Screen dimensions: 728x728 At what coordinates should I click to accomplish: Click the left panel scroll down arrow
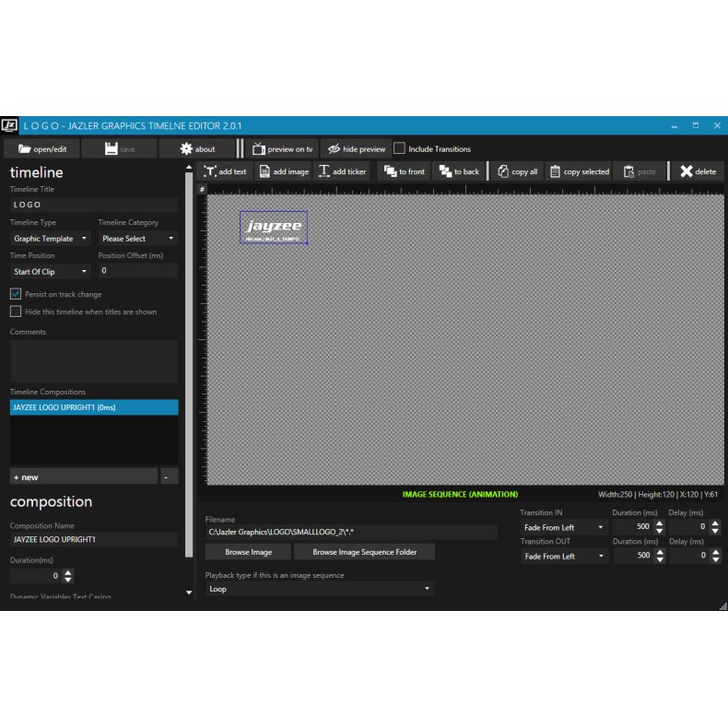(189, 593)
